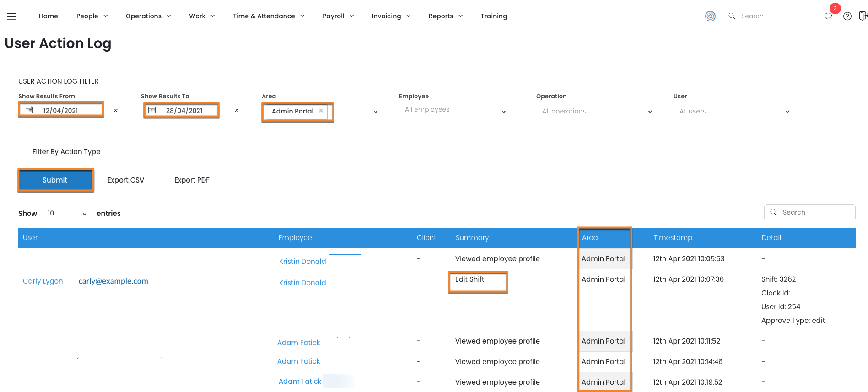
Task: Remove the Admin Portal area tag
Action: pyautogui.click(x=321, y=111)
